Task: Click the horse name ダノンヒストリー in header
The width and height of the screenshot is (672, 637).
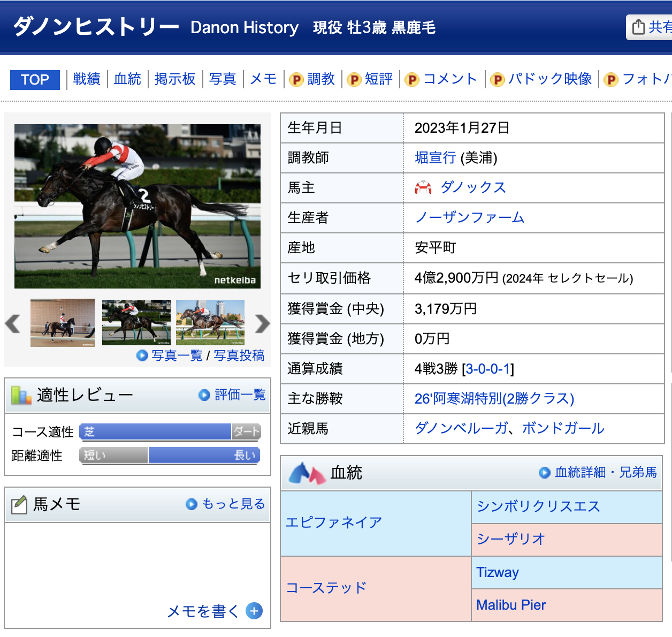Action: (96, 26)
